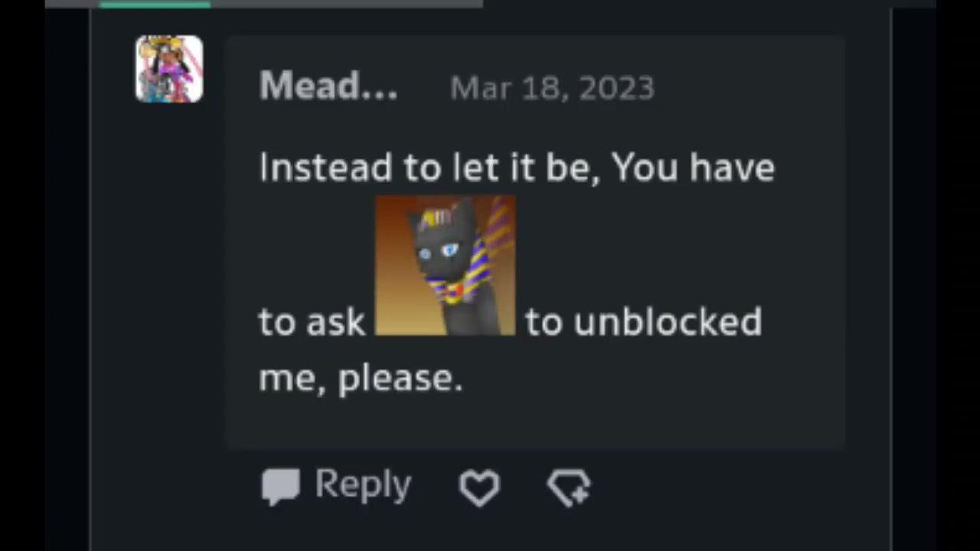Click the Reply speech bubble icon
The width and height of the screenshot is (980, 551).
tap(280, 487)
